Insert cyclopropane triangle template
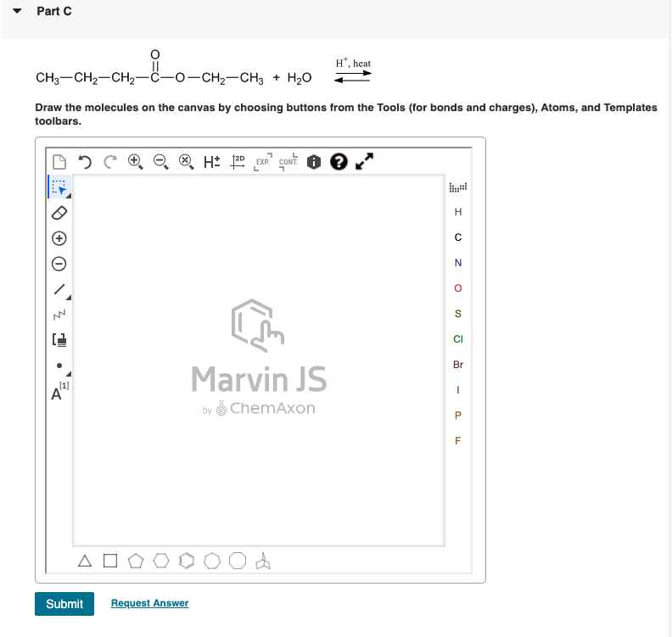Viewport: 672px width, 637px height. [85, 561]
